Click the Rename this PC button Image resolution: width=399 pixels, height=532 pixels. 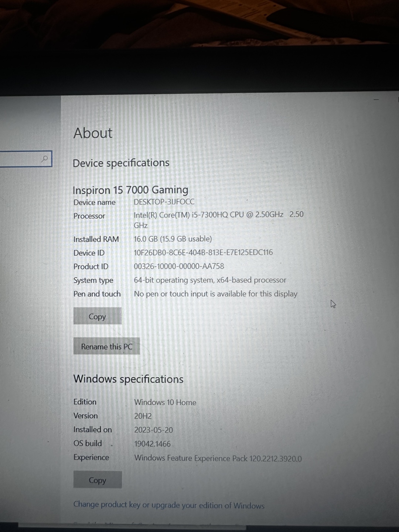click(x=107, y=347)
